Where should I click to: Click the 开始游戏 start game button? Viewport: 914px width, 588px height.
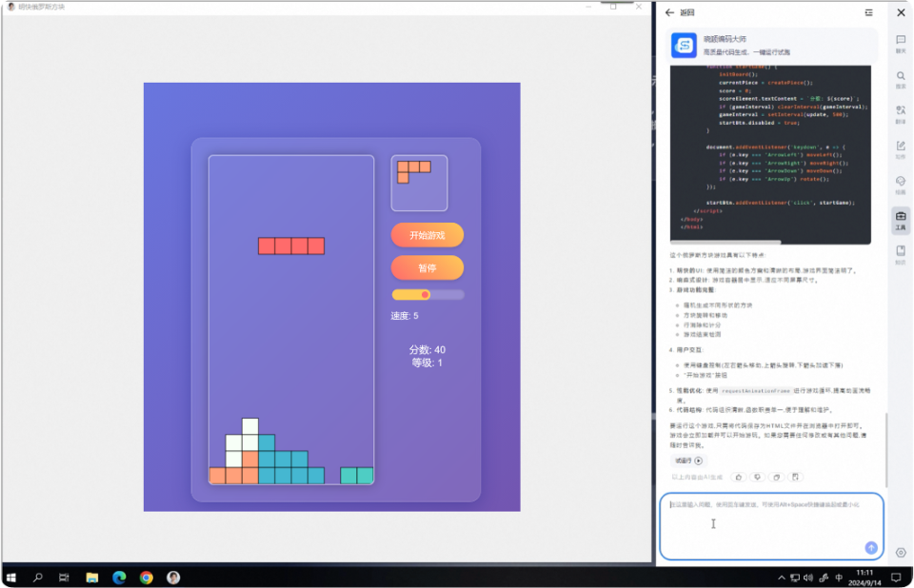pos(427,235)
